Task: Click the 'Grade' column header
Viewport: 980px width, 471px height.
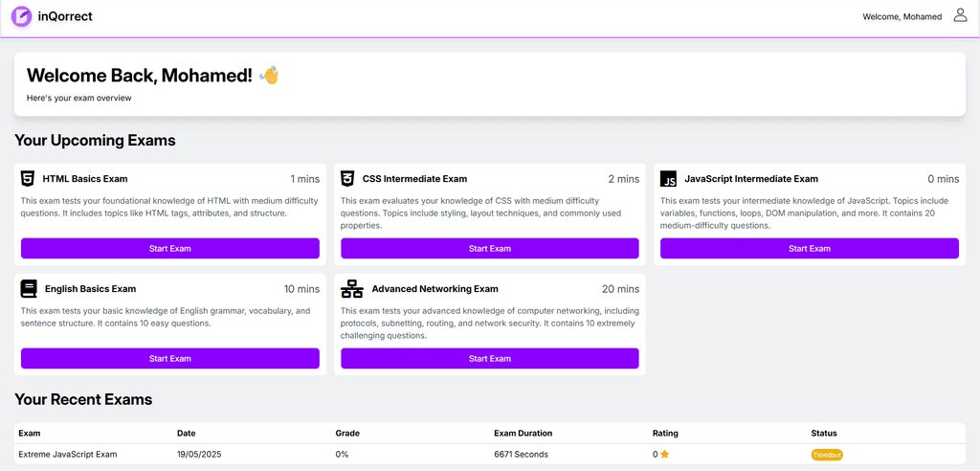Action: (x=347, y=433)
